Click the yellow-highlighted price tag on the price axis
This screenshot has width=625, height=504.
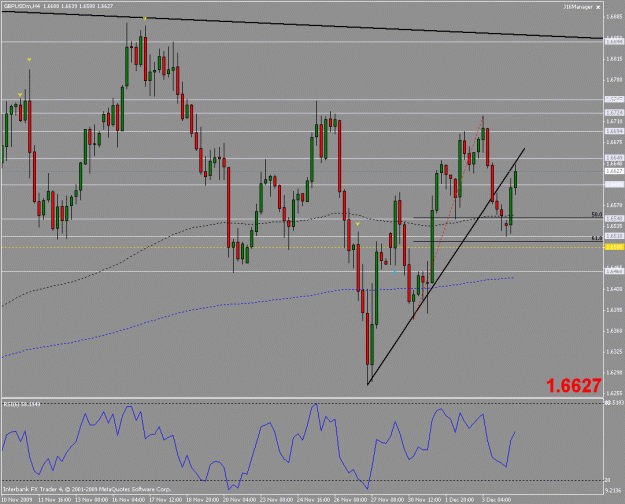(614, 247)
